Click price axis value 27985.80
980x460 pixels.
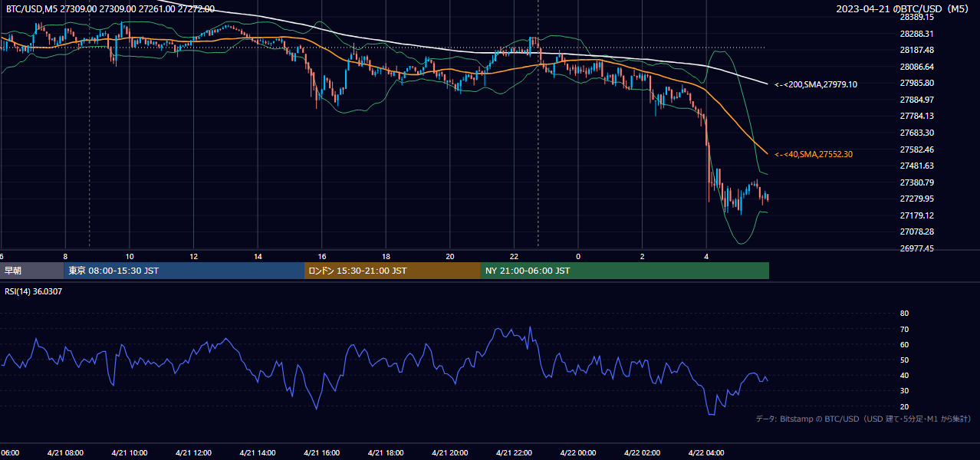[916, 83]
